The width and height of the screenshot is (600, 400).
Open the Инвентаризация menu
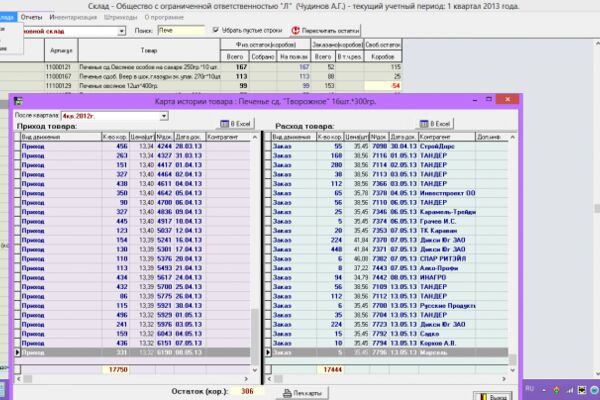[x=73, y=17]
